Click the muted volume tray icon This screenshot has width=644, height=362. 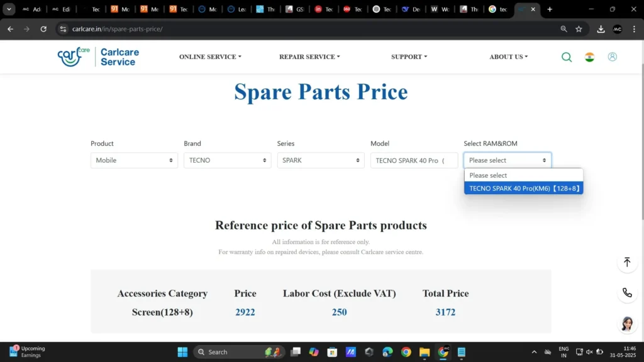click(x=589, y=352)
